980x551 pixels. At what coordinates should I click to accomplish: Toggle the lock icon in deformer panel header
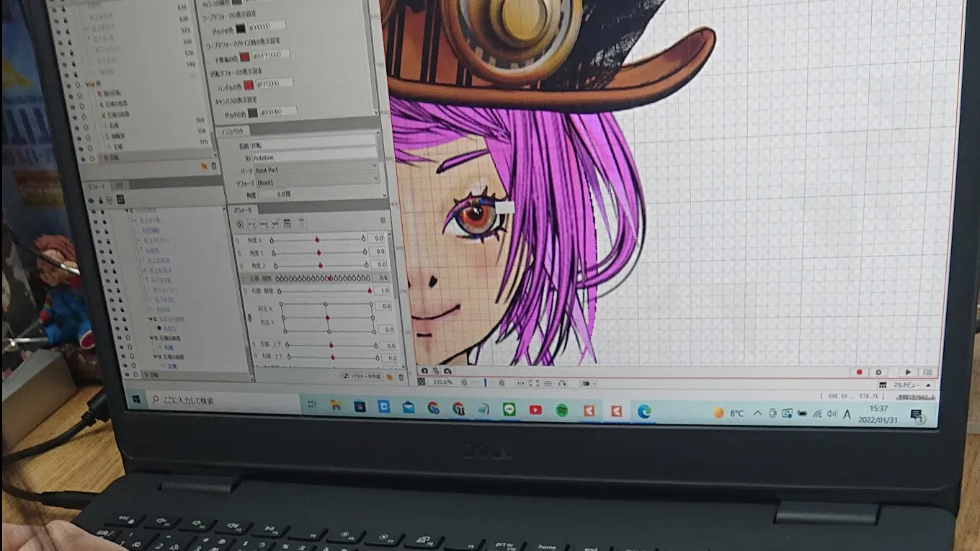pyautogui.click(x=101, y=200)
